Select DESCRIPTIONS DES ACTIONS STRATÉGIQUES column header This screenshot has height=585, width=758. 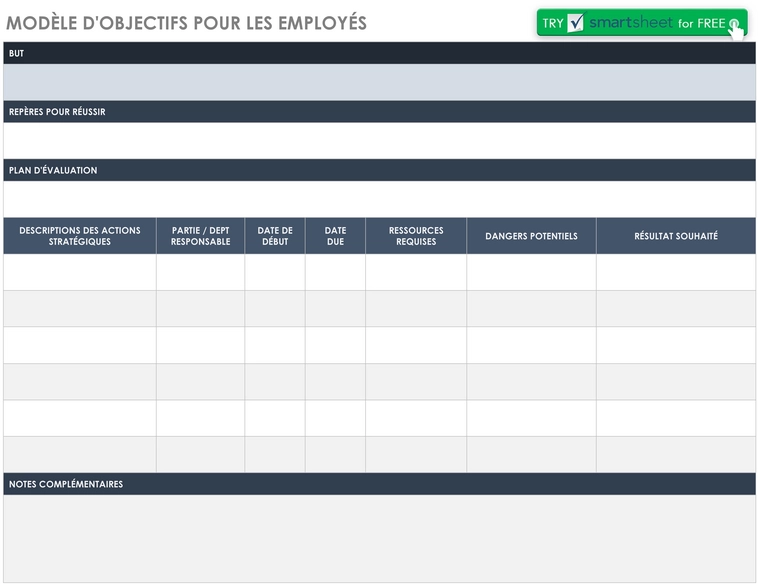pos(80,236)
